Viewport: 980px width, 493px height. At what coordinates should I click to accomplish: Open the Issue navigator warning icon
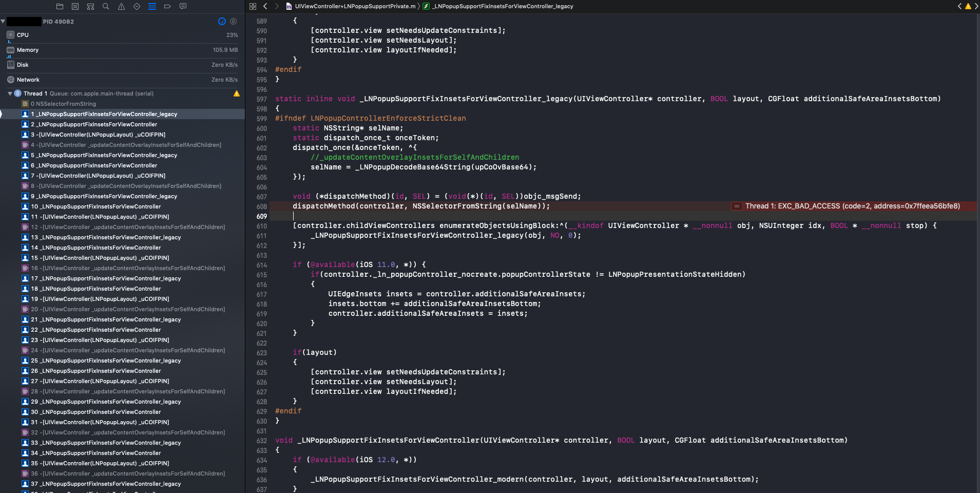tap(121, 6)
